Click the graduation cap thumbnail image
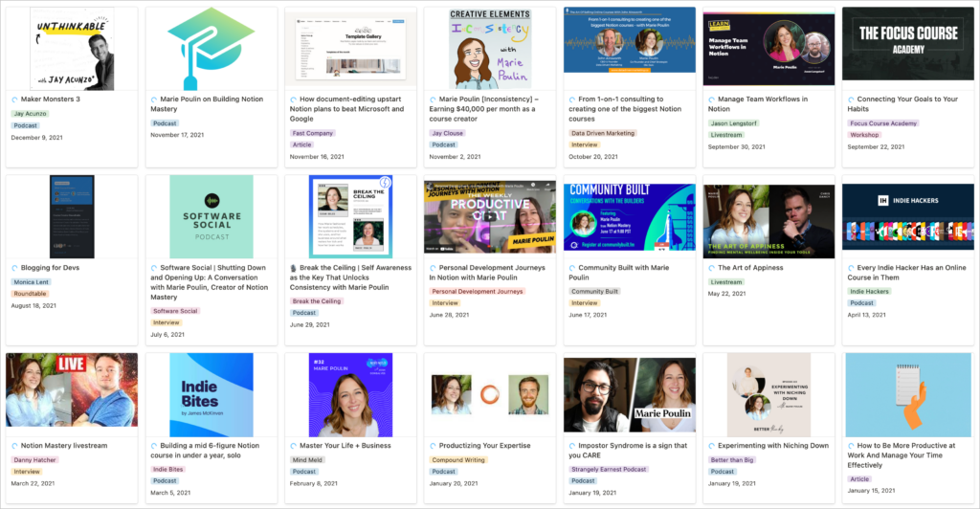 (x=212, y=49)
